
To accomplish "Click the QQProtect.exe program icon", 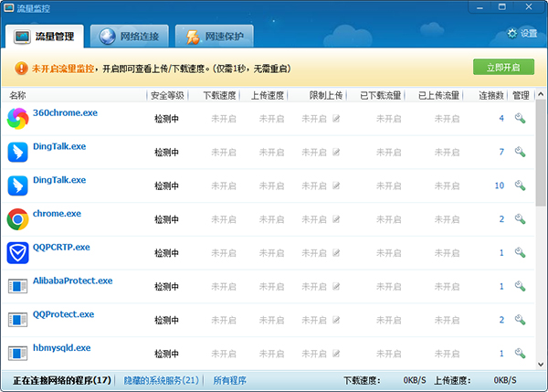I will pos(17,320).
